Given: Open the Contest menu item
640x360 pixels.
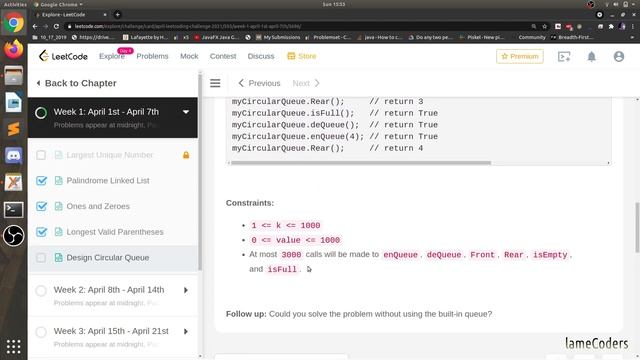Looking at the screenshot, I should point(223,56).
